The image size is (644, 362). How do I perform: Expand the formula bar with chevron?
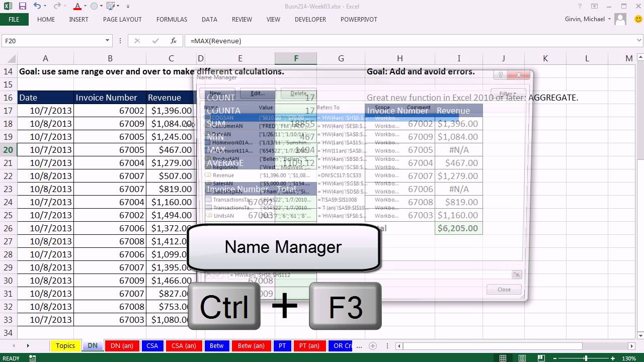pos(638,41)
